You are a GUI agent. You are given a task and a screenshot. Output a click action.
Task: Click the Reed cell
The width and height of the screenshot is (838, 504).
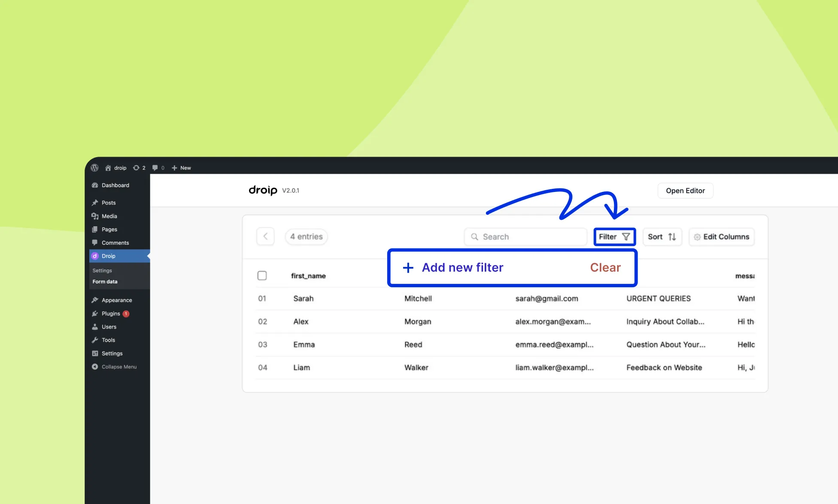(x=413, y=345)
